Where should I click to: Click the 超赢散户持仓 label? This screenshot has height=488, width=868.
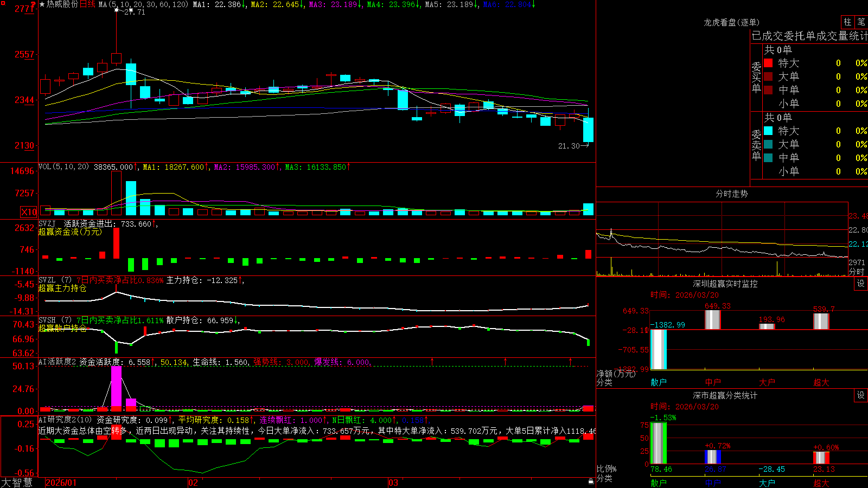(x=62, y=328)
